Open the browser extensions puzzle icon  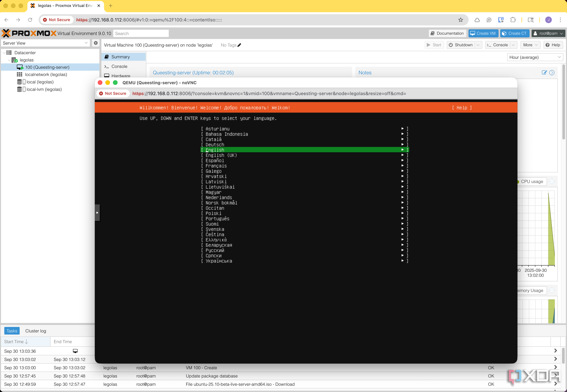(513, 20)
